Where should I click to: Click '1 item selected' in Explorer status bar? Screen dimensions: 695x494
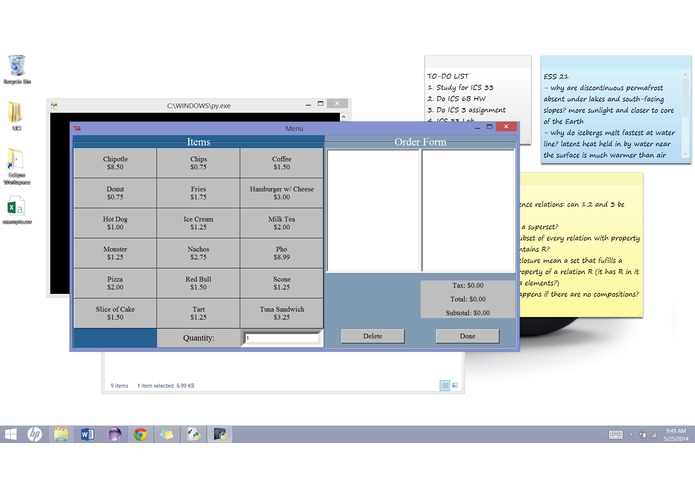click(155, 386)
